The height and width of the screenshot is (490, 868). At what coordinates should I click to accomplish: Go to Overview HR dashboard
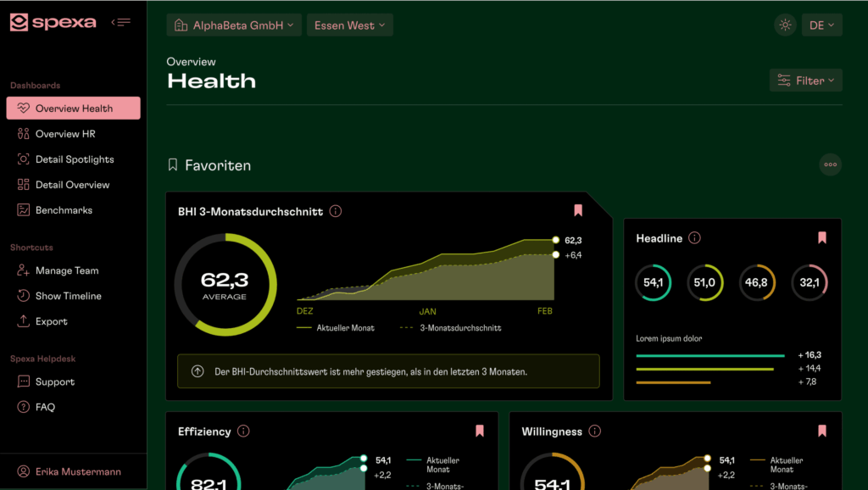pyautogui.click(x=64, y=134)
